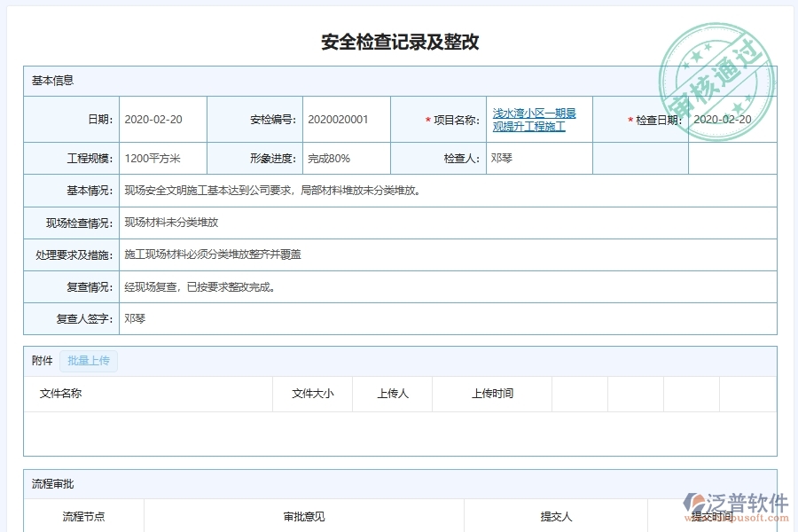
Task: Click the 文件大小 column header
Action: 312,393
